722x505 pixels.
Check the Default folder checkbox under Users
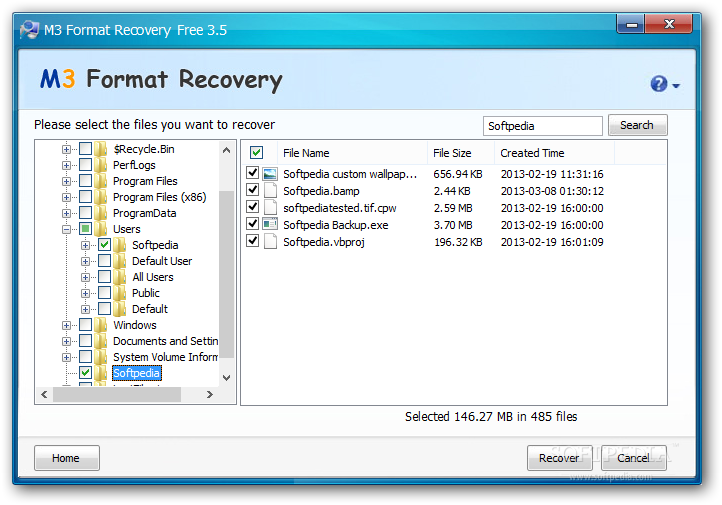click(x=105, y=309)
